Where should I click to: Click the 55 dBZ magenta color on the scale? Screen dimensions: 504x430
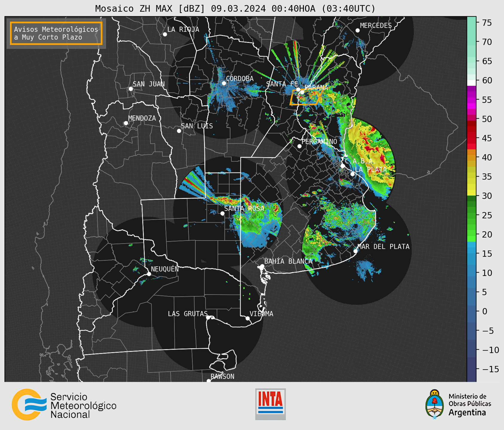tap(471, 100)
